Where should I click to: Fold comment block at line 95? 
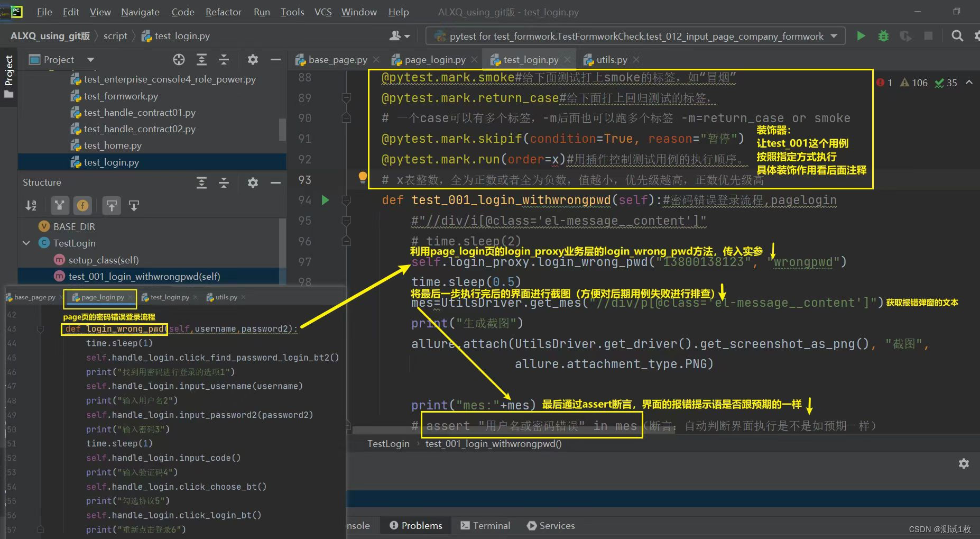pyautogui.click(x=346, y=221)
